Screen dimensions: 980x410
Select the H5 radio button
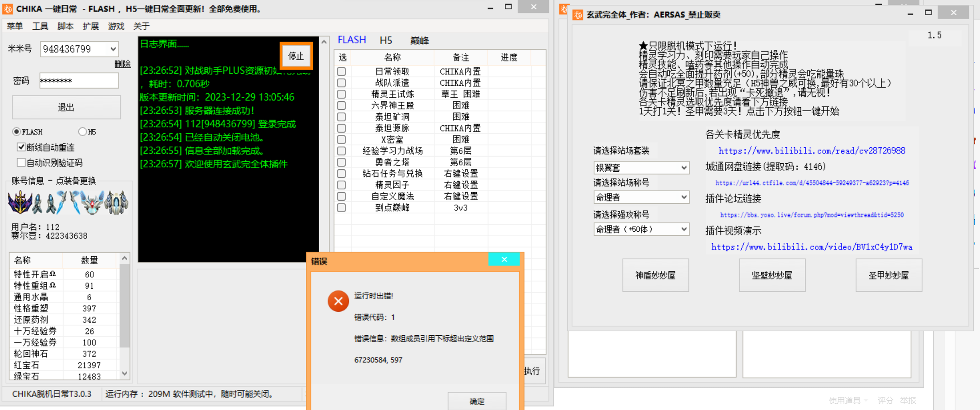click(82, 132)
